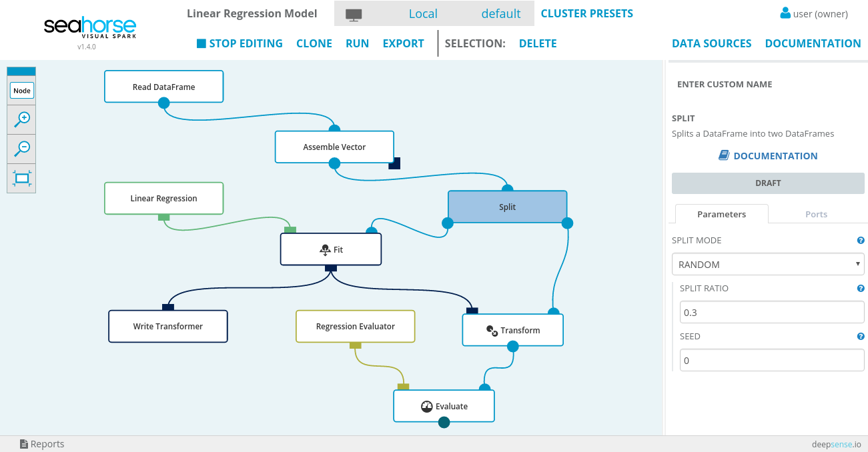Click the monitor icon next to Local
This screenshot has height=452, width=868.
point(353,14)
